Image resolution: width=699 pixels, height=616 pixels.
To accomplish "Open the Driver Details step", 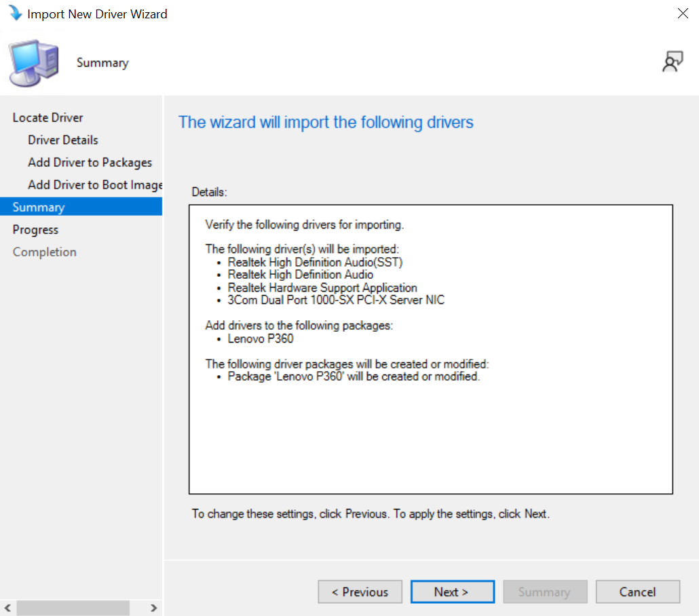I will [63, 140].
